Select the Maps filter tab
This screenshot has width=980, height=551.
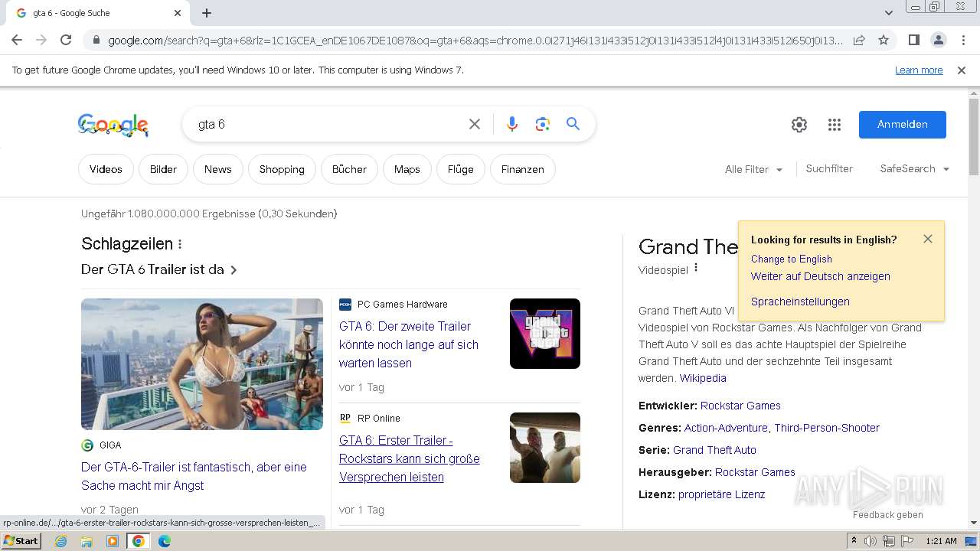(407, 169)
